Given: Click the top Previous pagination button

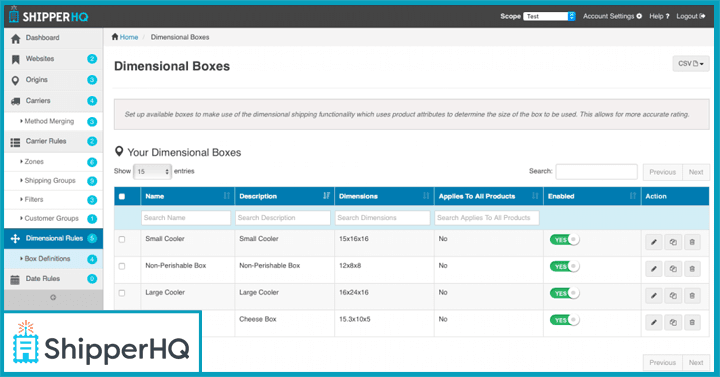Looking at the screenshot, I should point(663,172).
